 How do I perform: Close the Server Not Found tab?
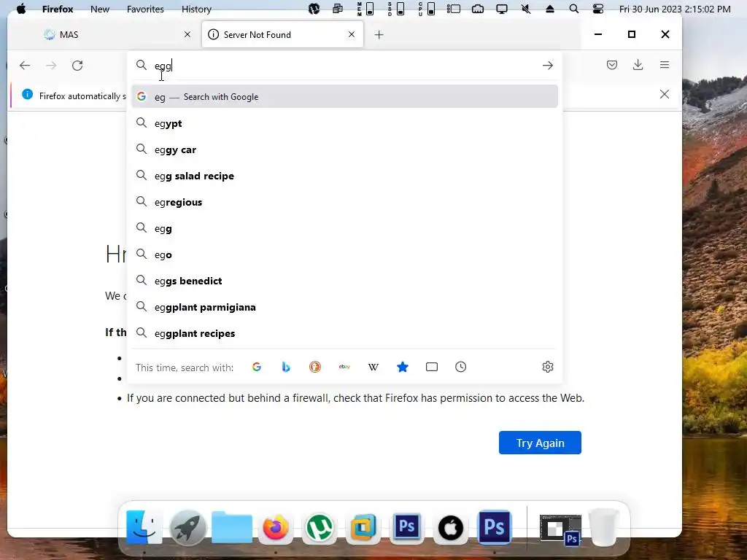pyautogui.click(x=352, y=34)
